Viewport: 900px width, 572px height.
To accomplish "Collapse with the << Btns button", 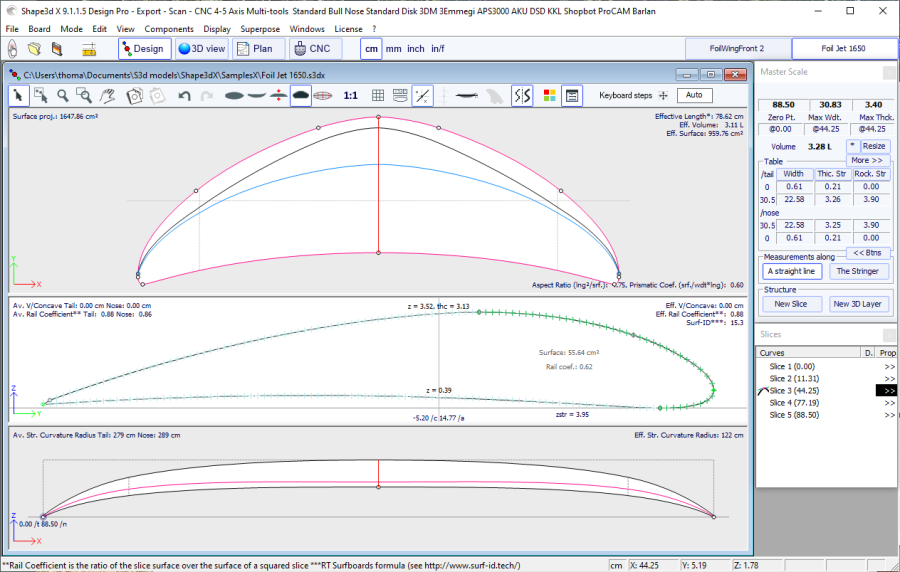I will 866,253.
